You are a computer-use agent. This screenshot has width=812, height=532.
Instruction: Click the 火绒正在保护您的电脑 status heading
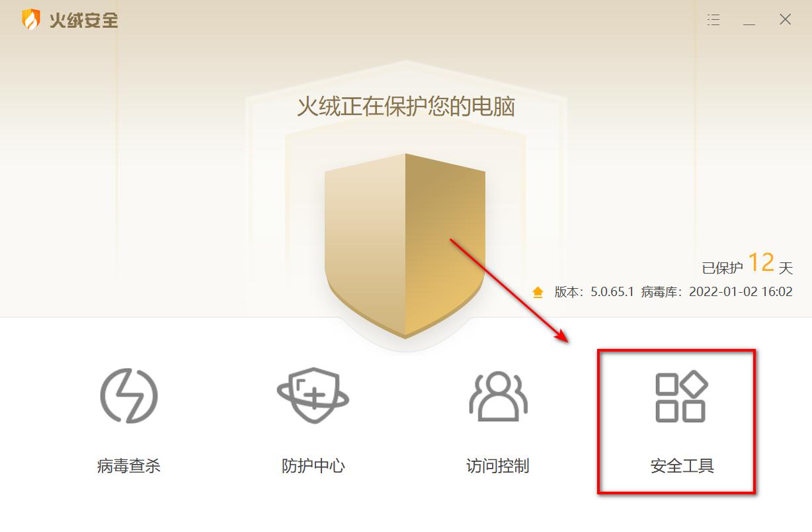[x=406, y=107]
